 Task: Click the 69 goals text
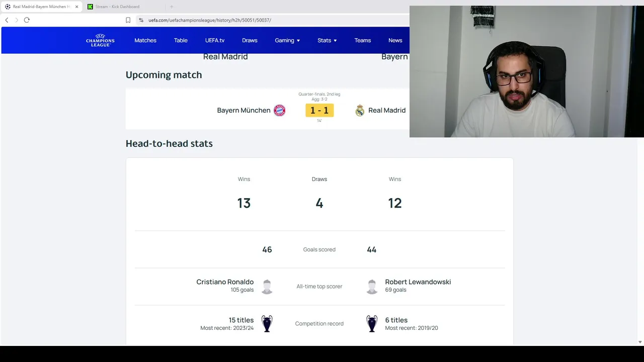tap(395, 290)
